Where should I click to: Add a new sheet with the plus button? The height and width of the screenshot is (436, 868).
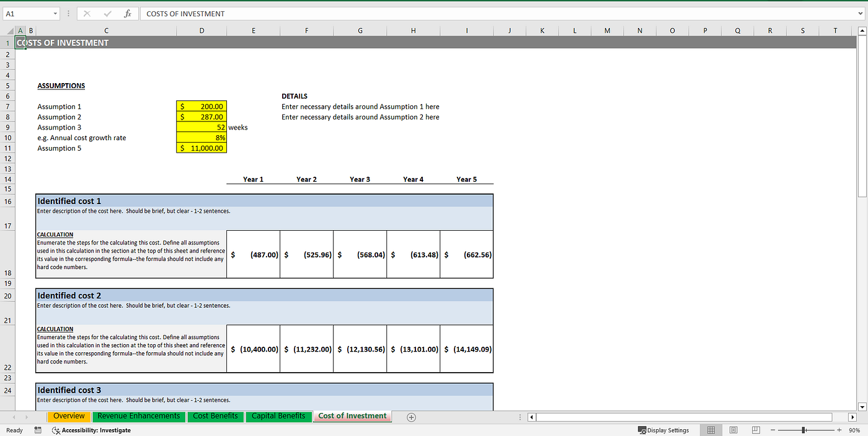[x=410, y=417]
